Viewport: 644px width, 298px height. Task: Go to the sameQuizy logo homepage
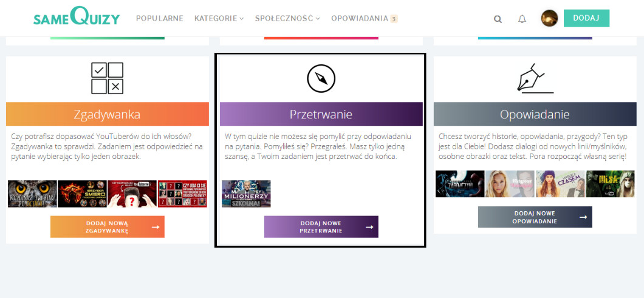pyautogui.click(x=77, y=18)
